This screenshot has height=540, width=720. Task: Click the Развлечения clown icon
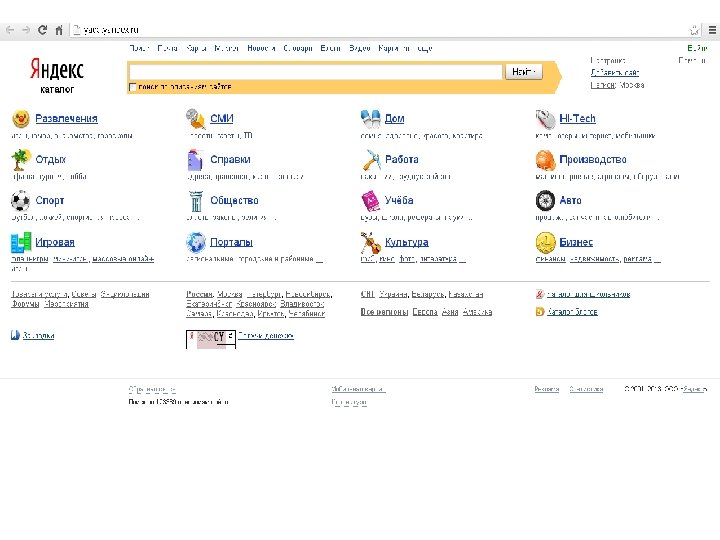21,119
